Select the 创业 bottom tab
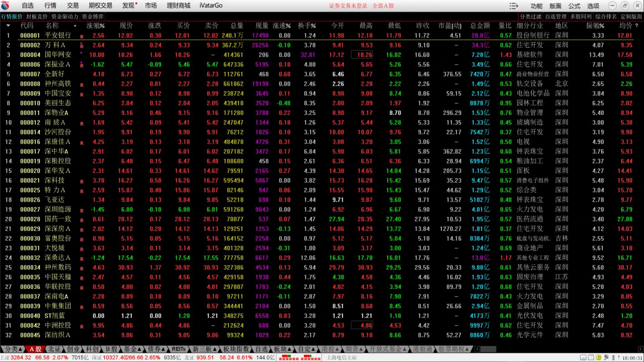644x362 pixels. tap(73, 349)
